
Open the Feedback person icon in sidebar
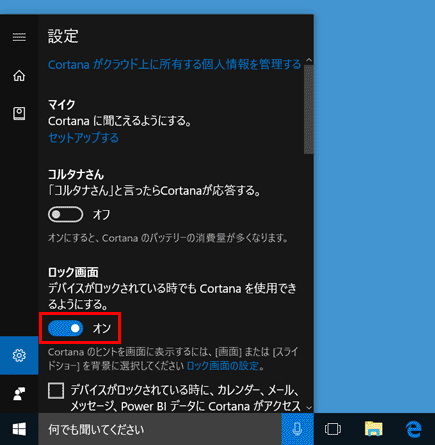point(19,394)
